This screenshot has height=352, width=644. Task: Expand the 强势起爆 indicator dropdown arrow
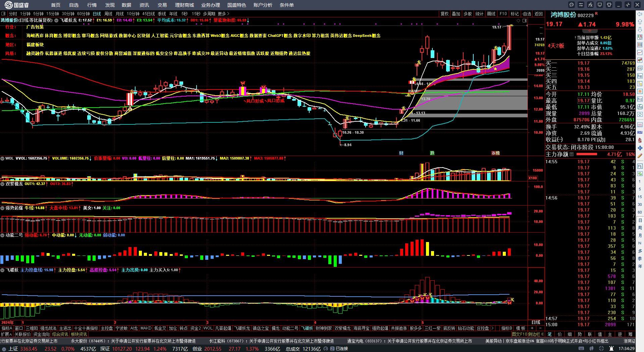pyautogui.click(x=2, y=208)
